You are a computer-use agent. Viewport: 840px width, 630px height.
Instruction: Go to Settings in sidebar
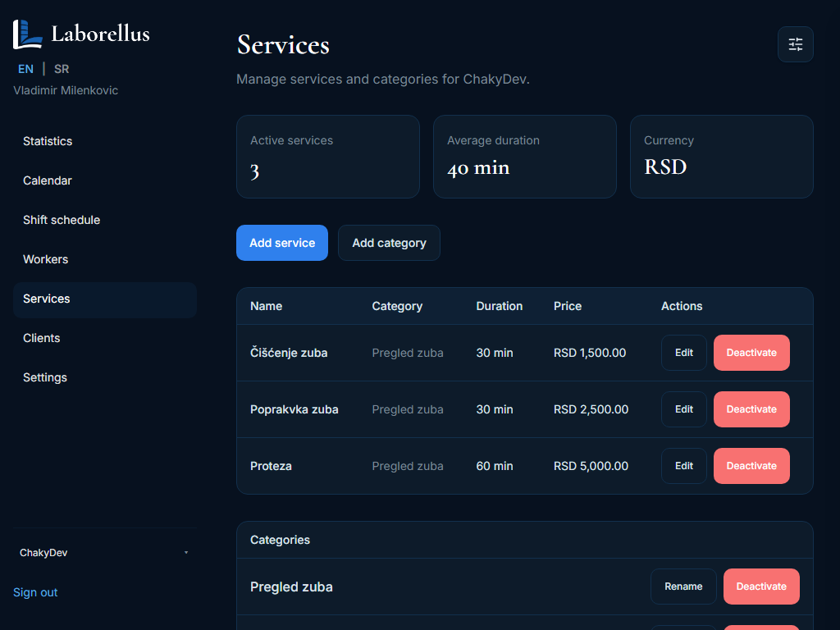[105, 377]
